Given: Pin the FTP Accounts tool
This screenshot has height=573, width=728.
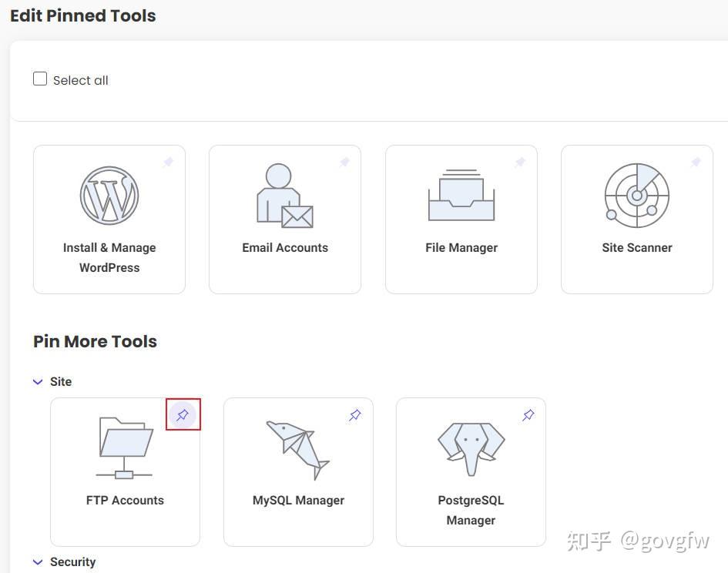Looking at the screenshot, I should tap(183, 415).
